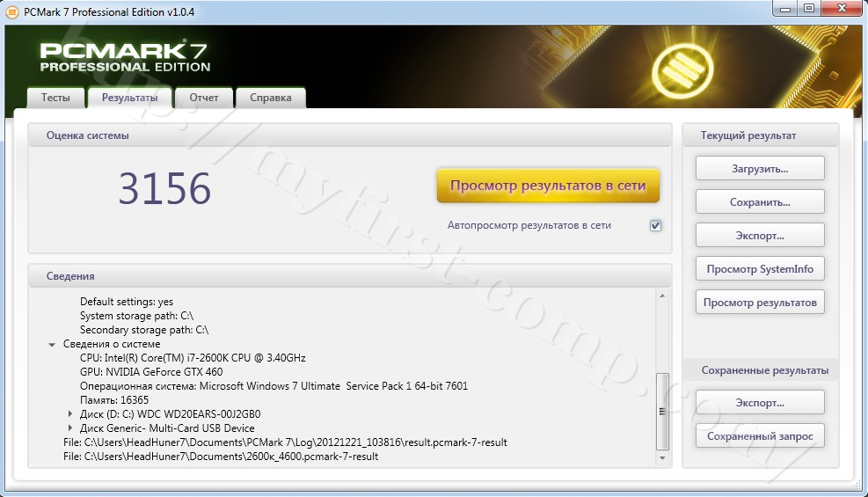Select the Secondary storage path line

(144, 330)
